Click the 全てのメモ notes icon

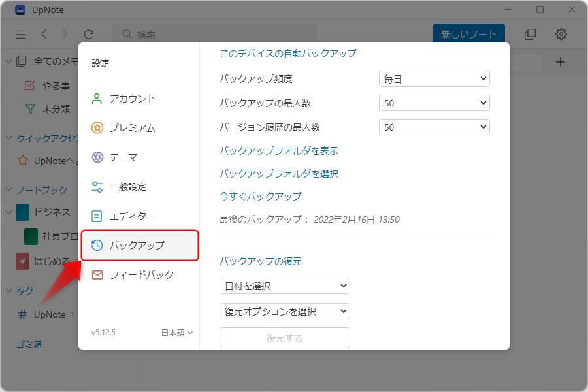[22, 61]
